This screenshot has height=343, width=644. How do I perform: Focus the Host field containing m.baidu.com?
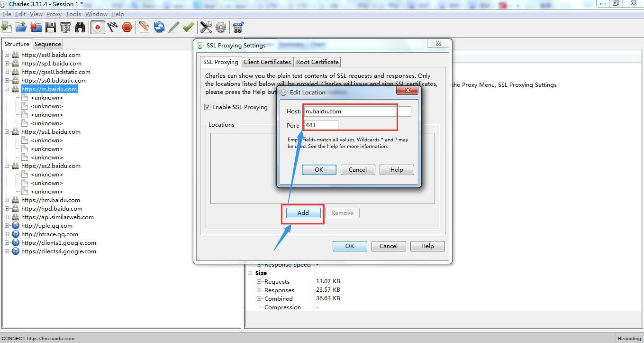coord(357,111)
